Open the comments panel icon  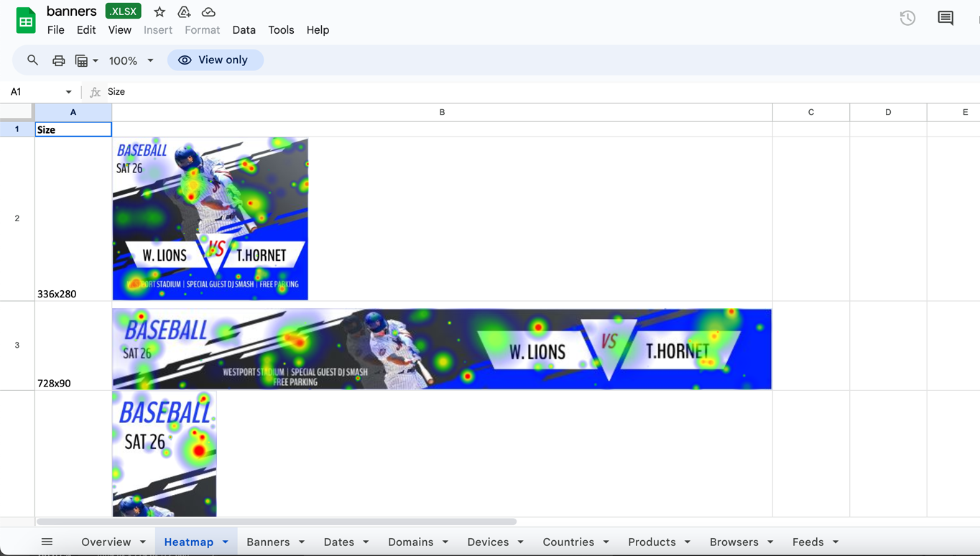tap(946, 19)
